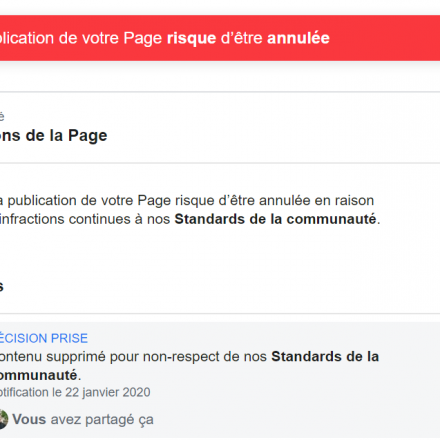Viewport: 440px width, 440px height.
Task: Click the bold word "risque" in the red banner
Action: point(192,39)
